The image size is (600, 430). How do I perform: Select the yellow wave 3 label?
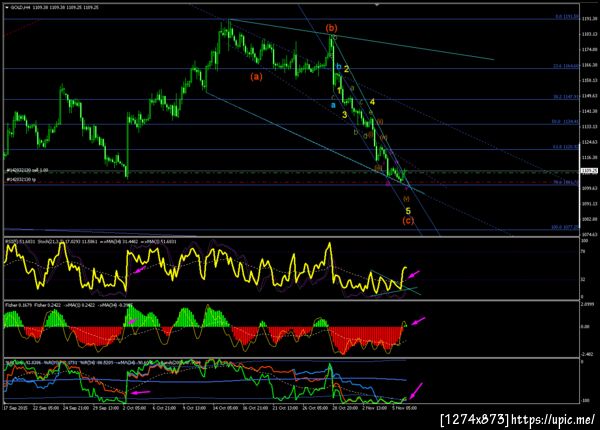(x=345, y=114)
